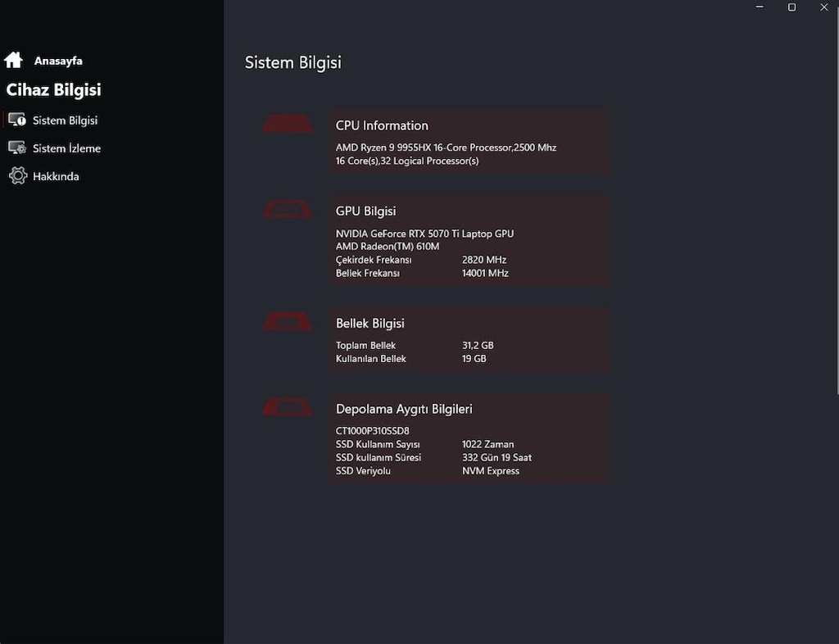839x644 pixels.
Task: Click the Hakkında gear icon
Action: [x=18, y=175]
